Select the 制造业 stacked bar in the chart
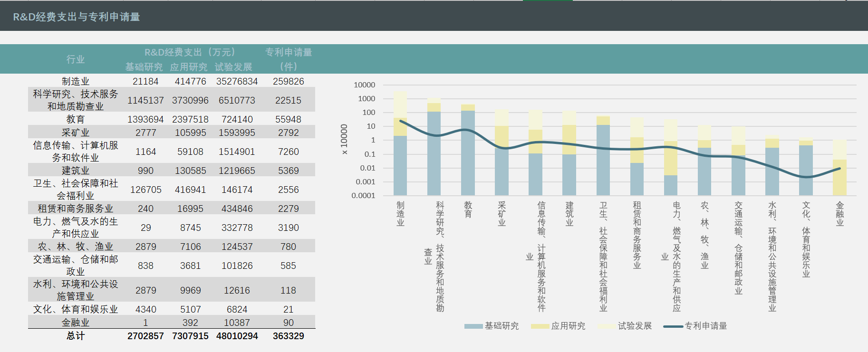Screen dimensions: 868x352 (x=400, y=143)
